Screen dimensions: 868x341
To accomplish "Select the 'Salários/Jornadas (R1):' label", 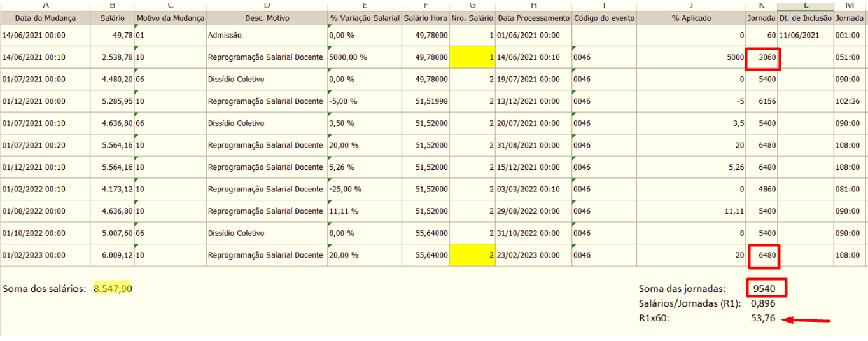I will (x=690, y=303).
